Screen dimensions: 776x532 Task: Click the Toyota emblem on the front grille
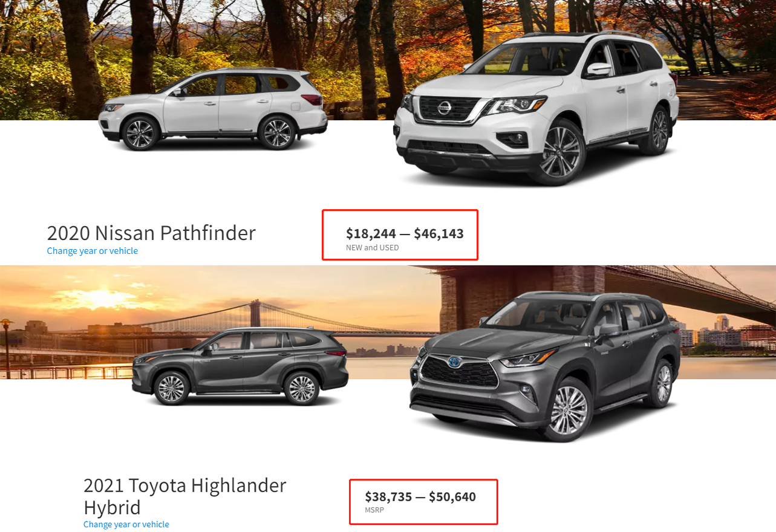(x=453, y=363)
